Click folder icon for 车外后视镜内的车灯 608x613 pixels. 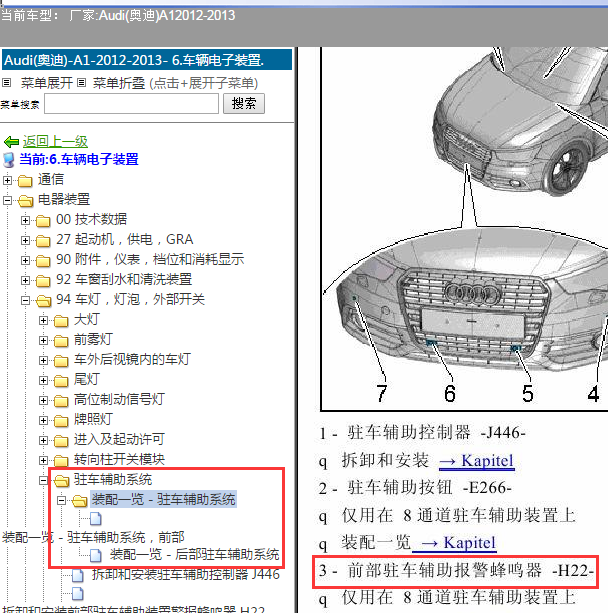coord(61,361)
